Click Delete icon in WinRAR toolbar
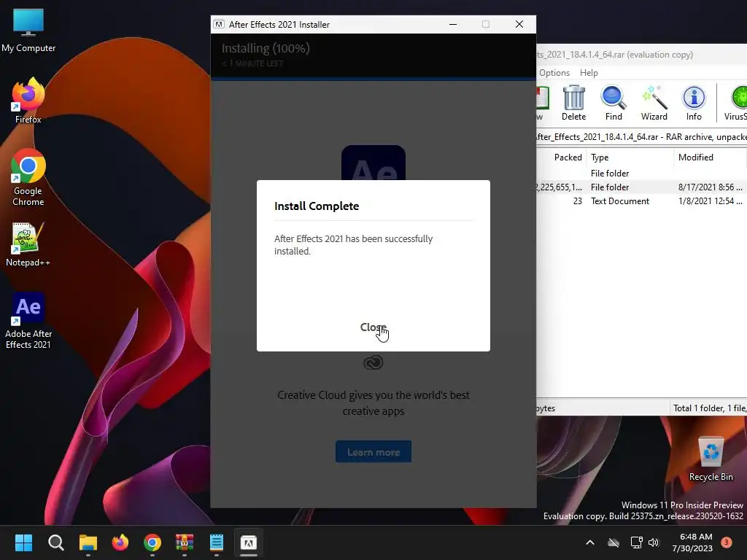Viewport: 747px width, 560px height. pyautogui.click(x=573, y=103)
